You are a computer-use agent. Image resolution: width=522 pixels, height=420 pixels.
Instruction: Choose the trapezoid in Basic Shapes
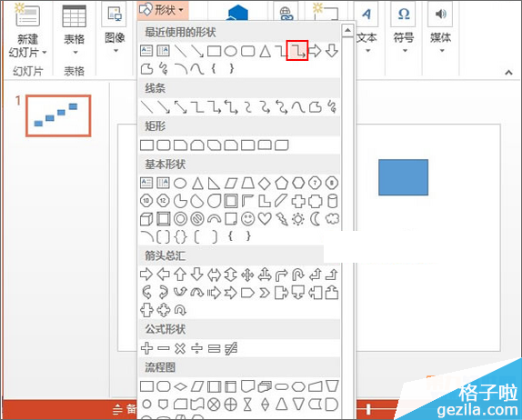[247, 183]
